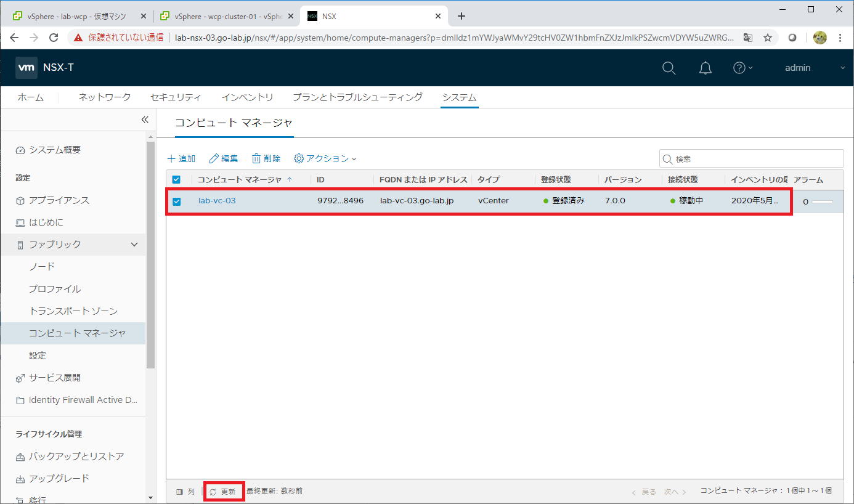854x504 pixels.
Task: Select プロファイル under ファブリック
Action: [x=55, y=289]
